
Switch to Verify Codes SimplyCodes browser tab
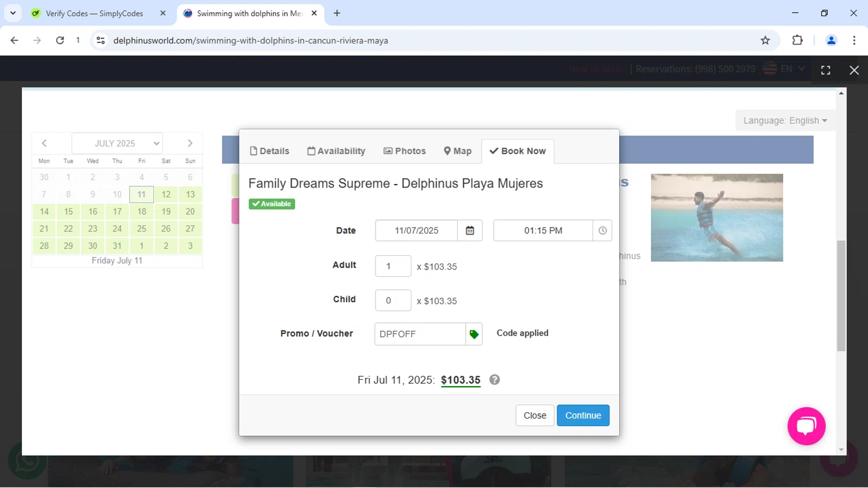98,13
